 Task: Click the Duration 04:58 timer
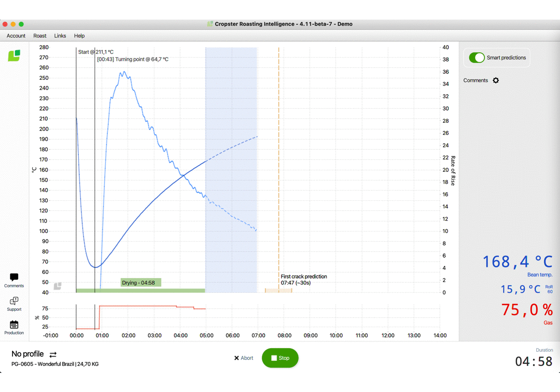tap(534, 361)
